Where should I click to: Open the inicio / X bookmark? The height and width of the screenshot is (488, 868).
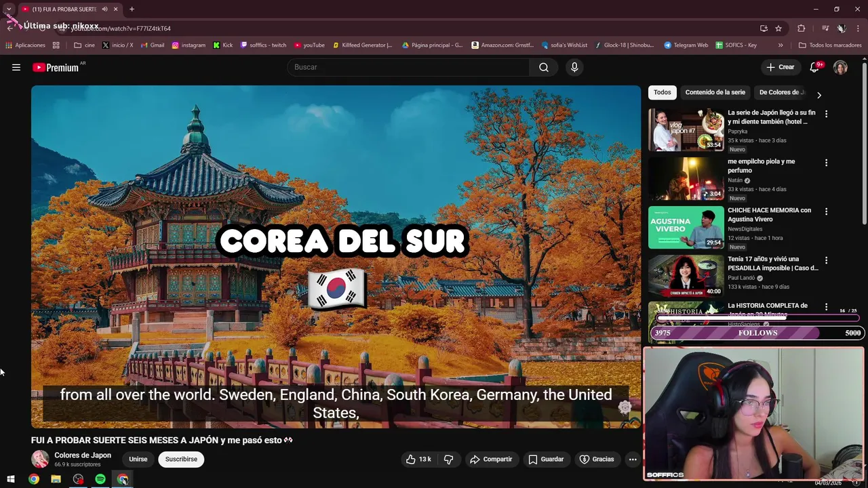tap(118, 45)
